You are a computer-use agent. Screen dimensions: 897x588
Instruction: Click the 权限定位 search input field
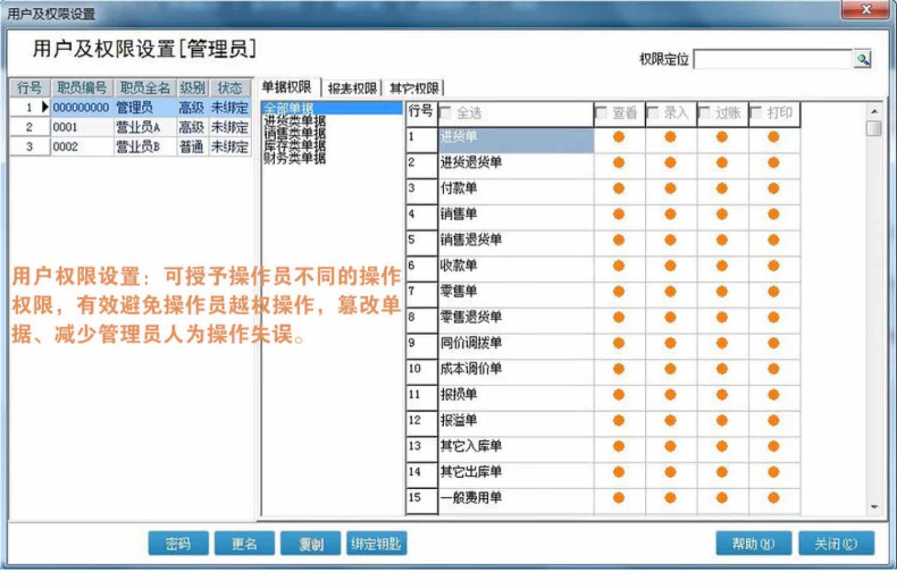tap(773, 59)
